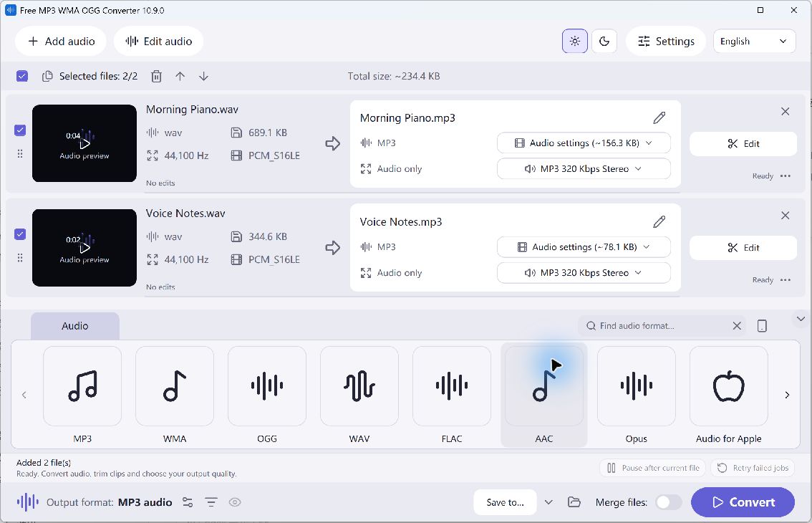Screen dimensions: 812x523
Task: Click the Add audio button
Action: point(61,42)
